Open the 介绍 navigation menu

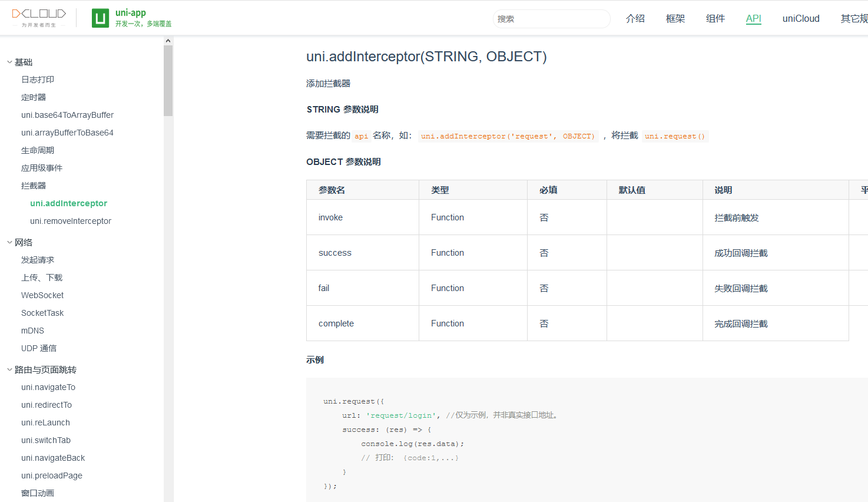coord(635,18)
